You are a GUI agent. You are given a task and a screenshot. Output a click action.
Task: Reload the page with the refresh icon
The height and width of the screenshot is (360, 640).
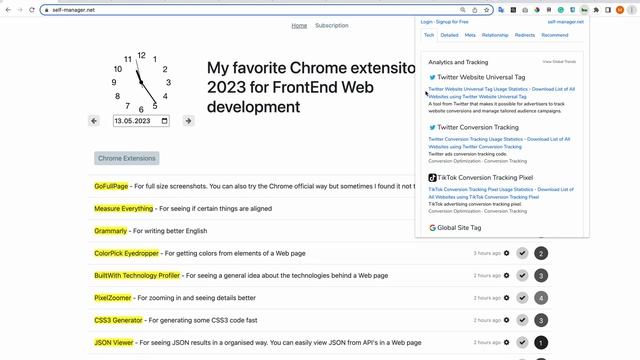(x=32, y=10)
